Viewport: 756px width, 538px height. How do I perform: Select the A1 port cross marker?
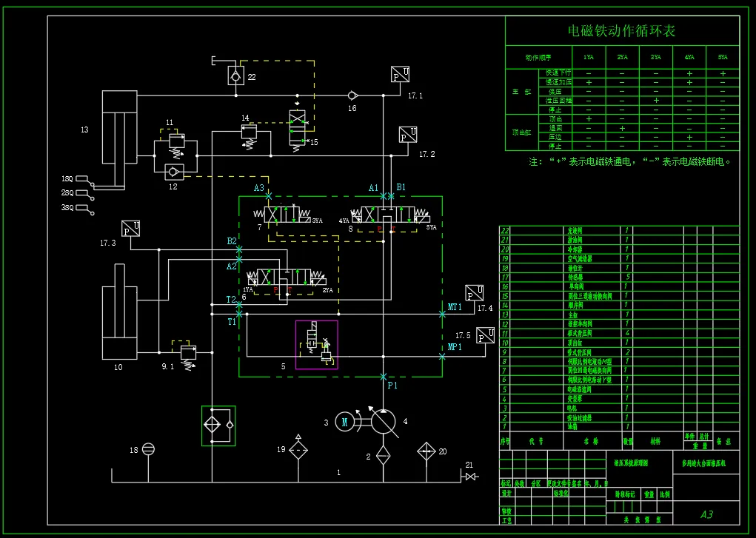coord(384,196)
